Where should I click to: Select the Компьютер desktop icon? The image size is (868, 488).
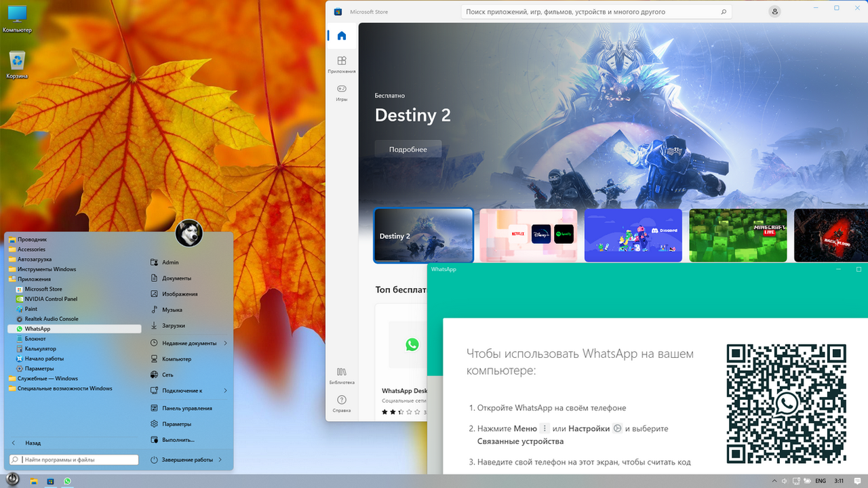(17, 19)
